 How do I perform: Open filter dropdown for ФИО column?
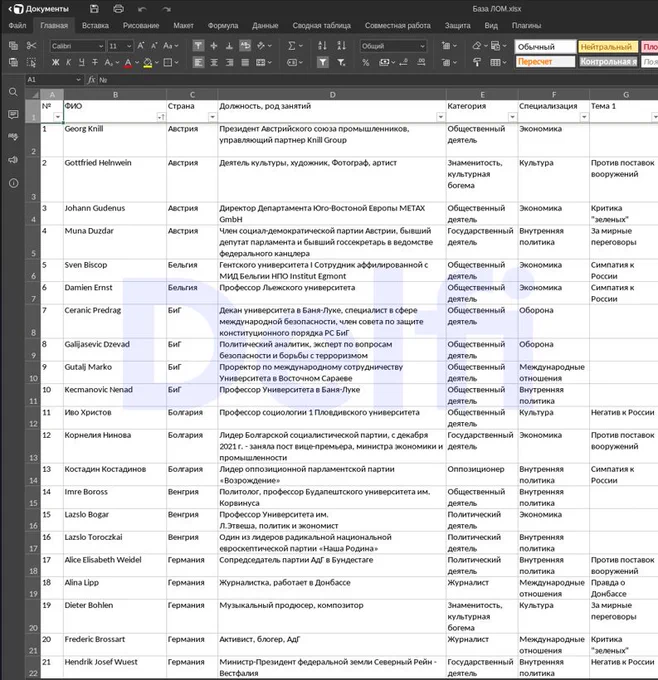(161, 117)
